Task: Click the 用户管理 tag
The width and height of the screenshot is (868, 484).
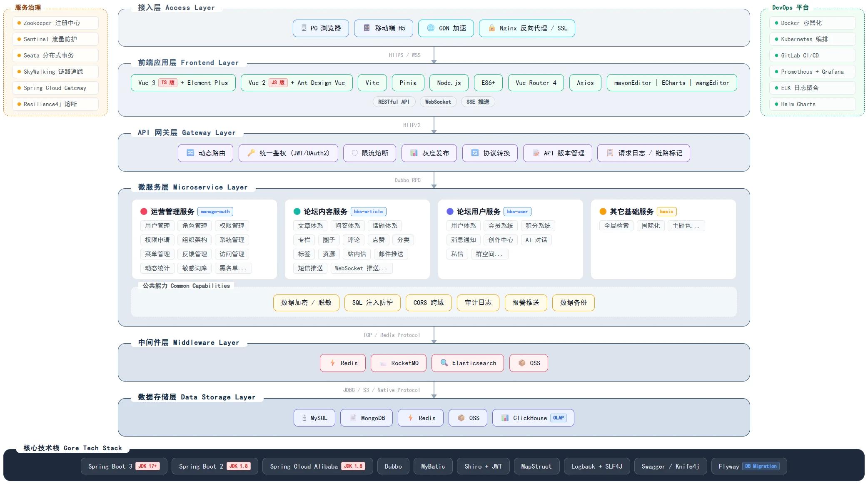Action: [157, 226]
